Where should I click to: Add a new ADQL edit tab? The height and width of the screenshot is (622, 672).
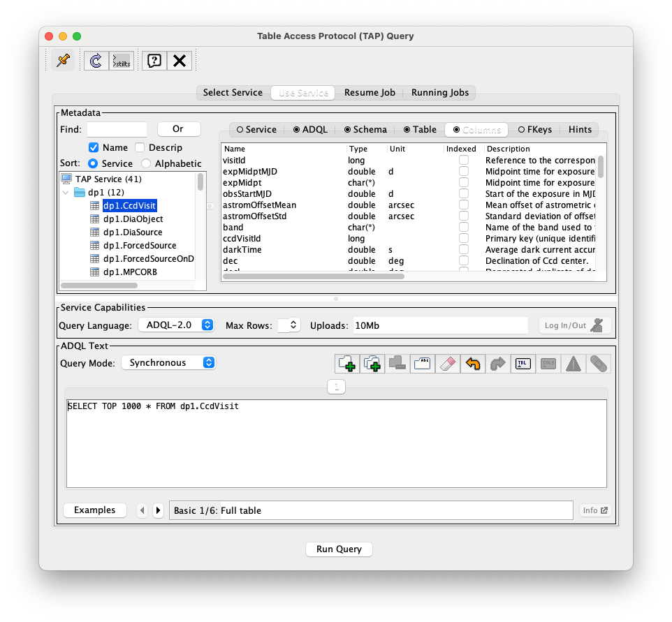point(346,363)
